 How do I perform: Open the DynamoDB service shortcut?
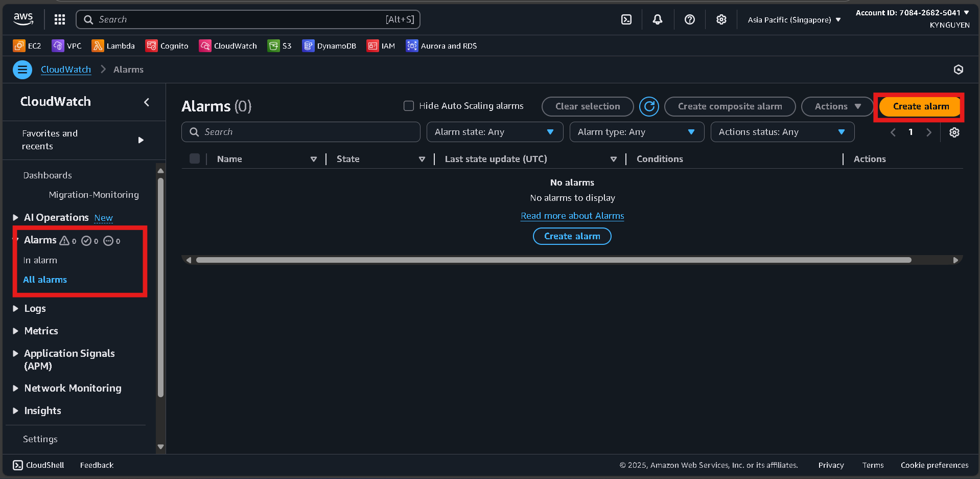(329, 45)
